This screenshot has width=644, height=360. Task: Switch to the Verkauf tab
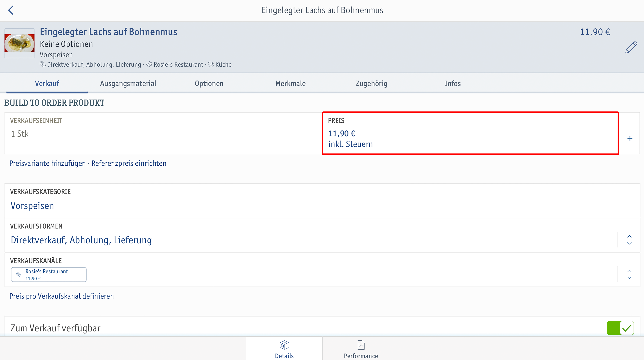(x=47, y=83)
